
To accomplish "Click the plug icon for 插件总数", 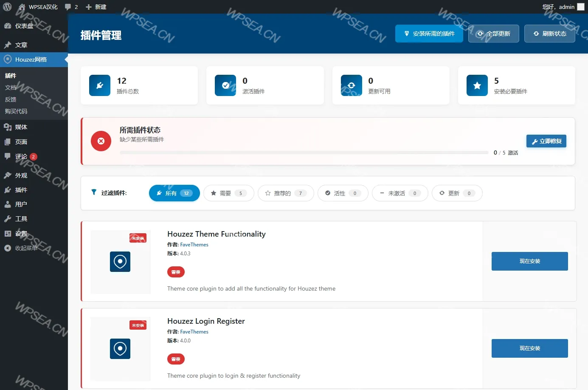I will tap(100, 85).
